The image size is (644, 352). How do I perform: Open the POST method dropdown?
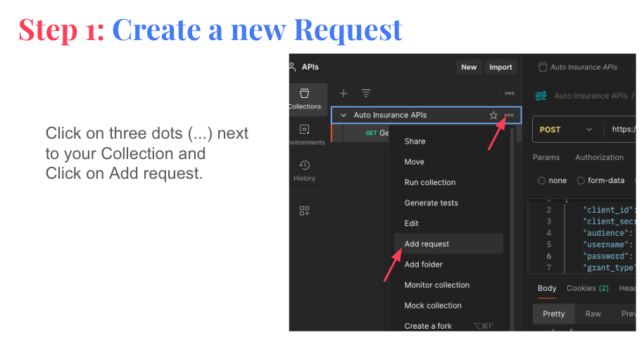(x=566, y=130)
